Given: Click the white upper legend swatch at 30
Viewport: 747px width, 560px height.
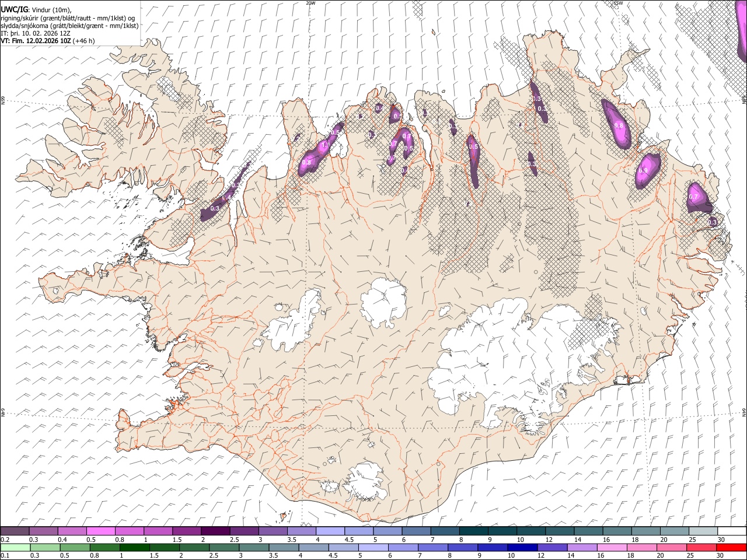Looking at the screenshot, I should coord(731,531).
